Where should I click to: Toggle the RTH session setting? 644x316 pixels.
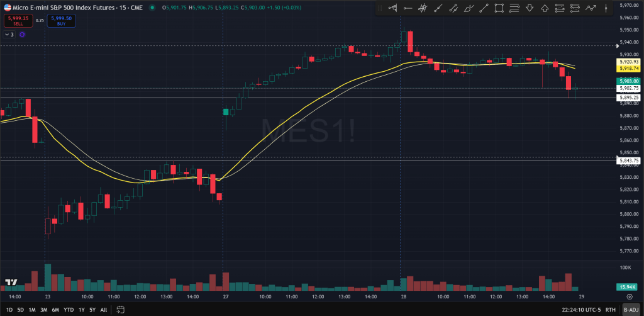click(609, 310)
